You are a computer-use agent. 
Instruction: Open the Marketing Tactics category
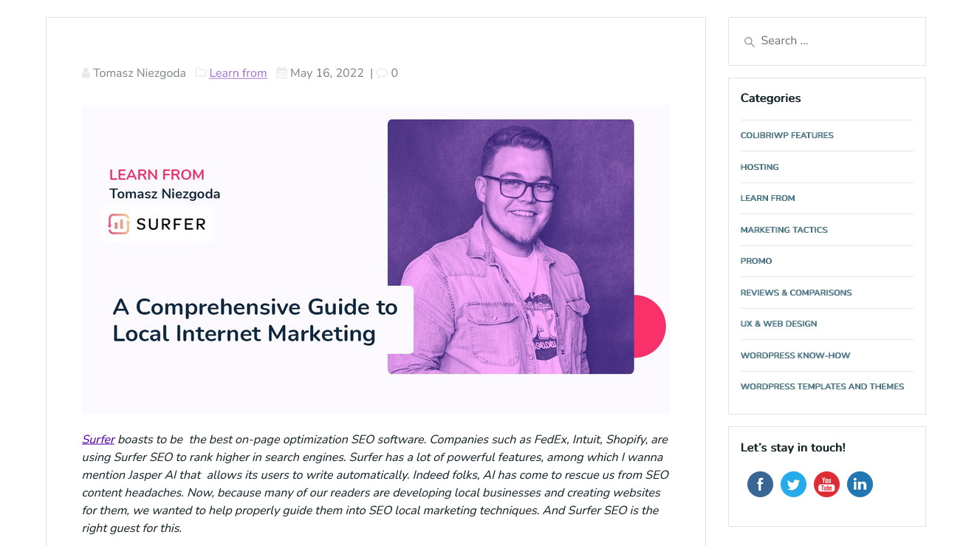coord(784,230)
